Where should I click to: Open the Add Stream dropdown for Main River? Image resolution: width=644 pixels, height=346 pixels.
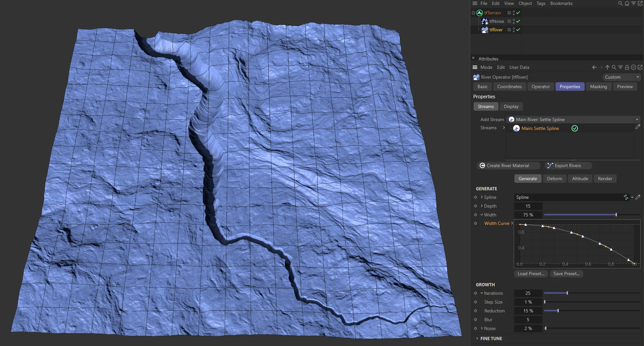(638, 119)
